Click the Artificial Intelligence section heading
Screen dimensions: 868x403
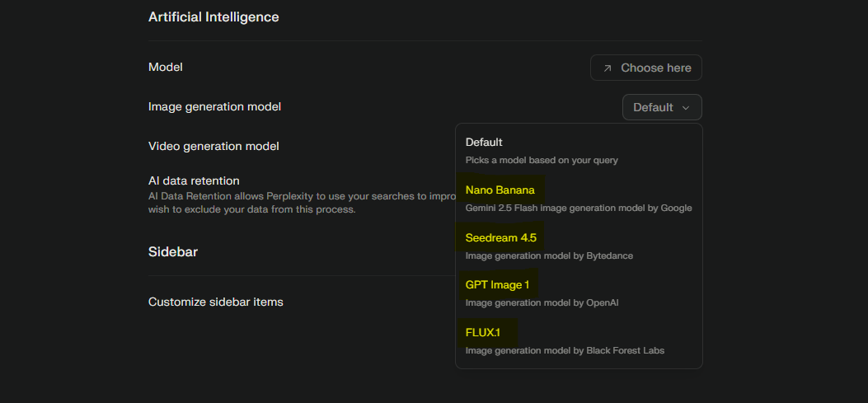click(x=213, y=16)
